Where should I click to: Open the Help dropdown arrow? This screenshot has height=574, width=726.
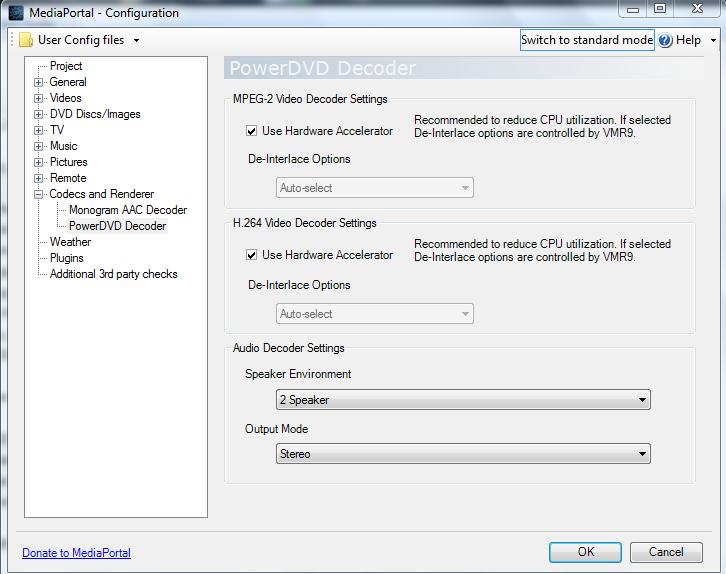pyautogui.click(x=713, y=41)
